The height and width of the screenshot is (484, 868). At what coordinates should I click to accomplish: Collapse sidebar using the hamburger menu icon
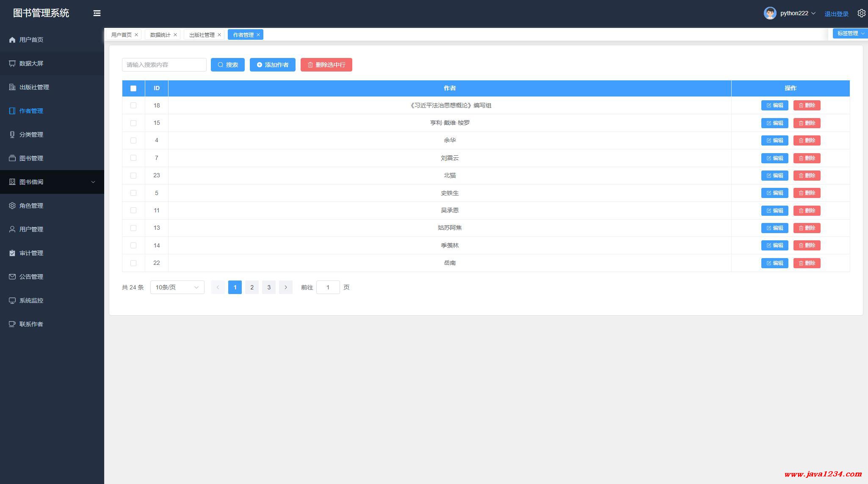[x=97, y=13]
